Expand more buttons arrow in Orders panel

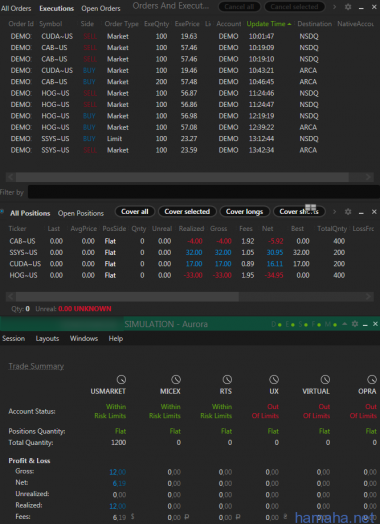pyautogui.click(x=335, y=7)
